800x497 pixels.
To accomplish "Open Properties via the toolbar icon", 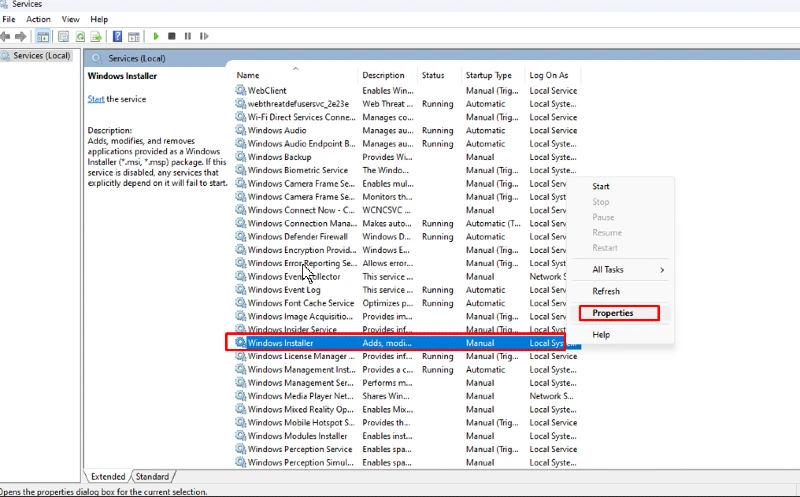I will pyautogui.click(x=63, y=36).
